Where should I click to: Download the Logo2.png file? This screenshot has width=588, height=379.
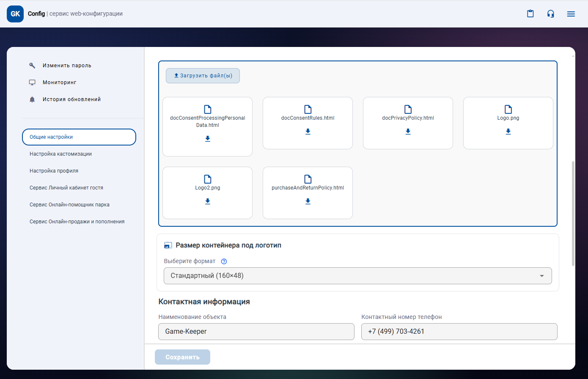click(x=208, y=201)
